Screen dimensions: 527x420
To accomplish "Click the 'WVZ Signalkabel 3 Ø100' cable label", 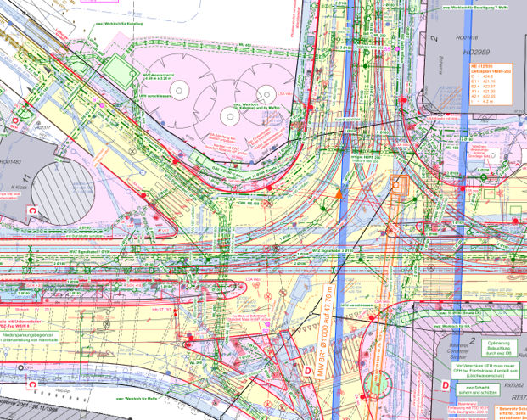I will [317, 251].
